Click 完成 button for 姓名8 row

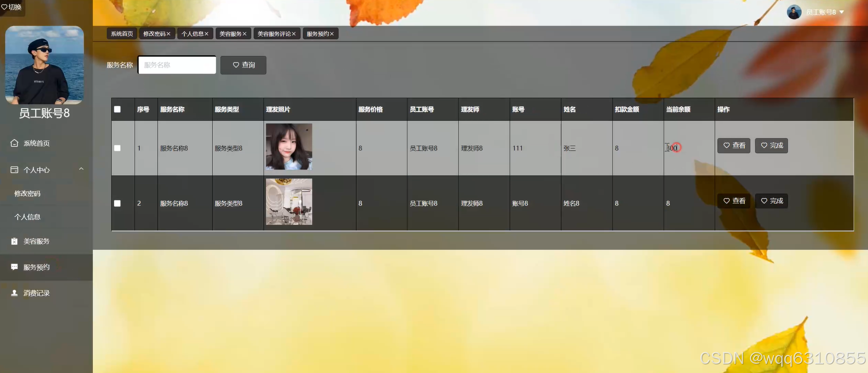771,201
